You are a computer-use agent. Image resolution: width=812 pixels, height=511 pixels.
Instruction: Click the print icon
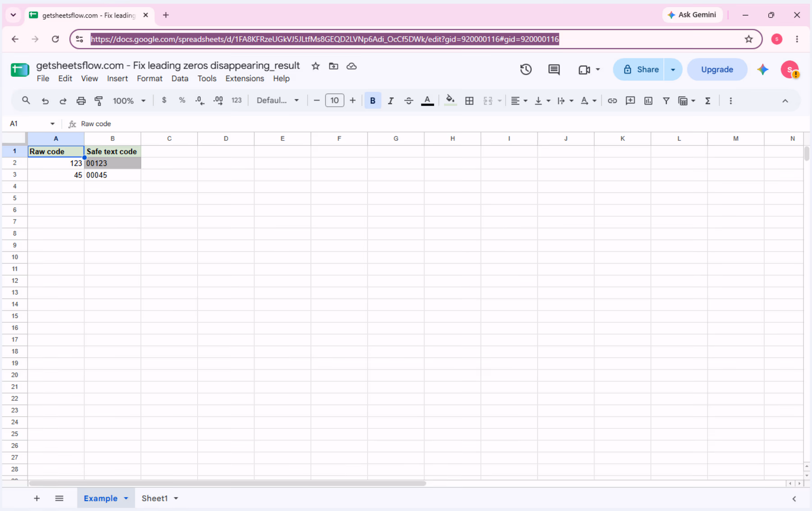click(x=81, y=101)
